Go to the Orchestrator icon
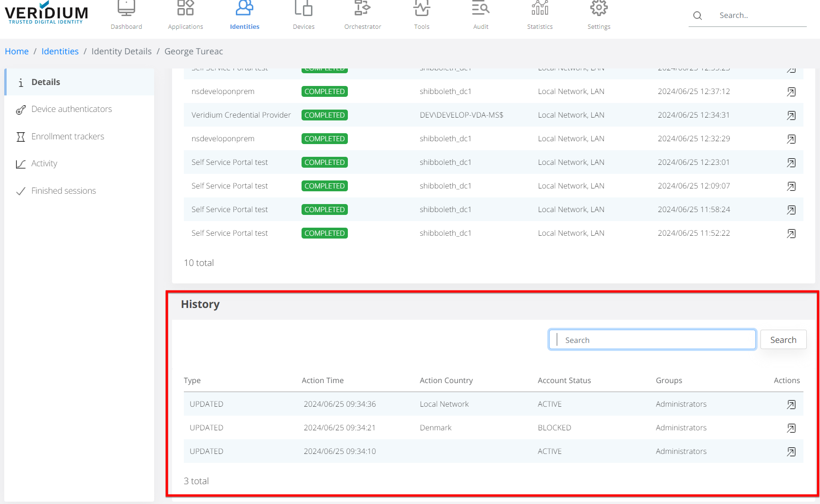The height and width of the screenshot is (504, 820). 363,9
